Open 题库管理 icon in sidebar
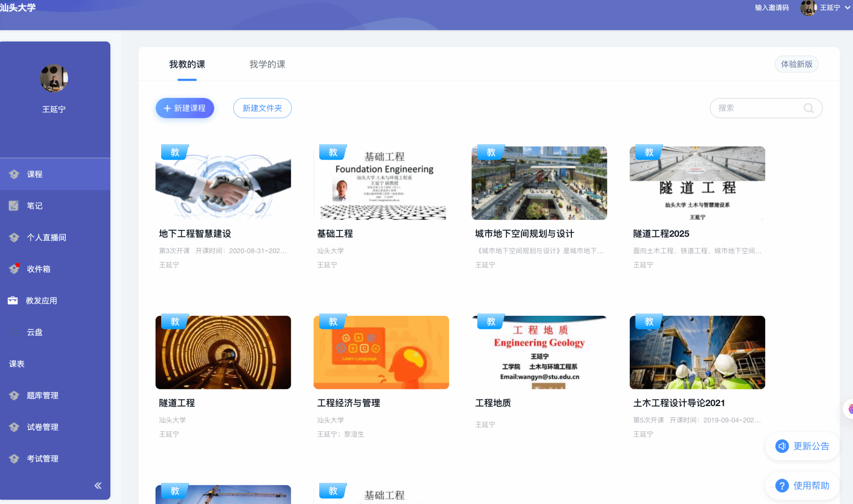 (x=14, y=395)
